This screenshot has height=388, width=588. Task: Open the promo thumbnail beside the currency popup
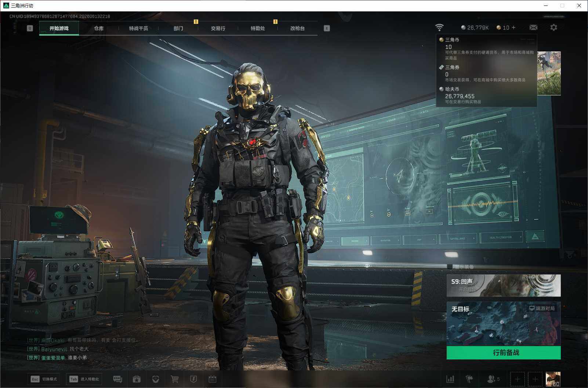[549, 73]
